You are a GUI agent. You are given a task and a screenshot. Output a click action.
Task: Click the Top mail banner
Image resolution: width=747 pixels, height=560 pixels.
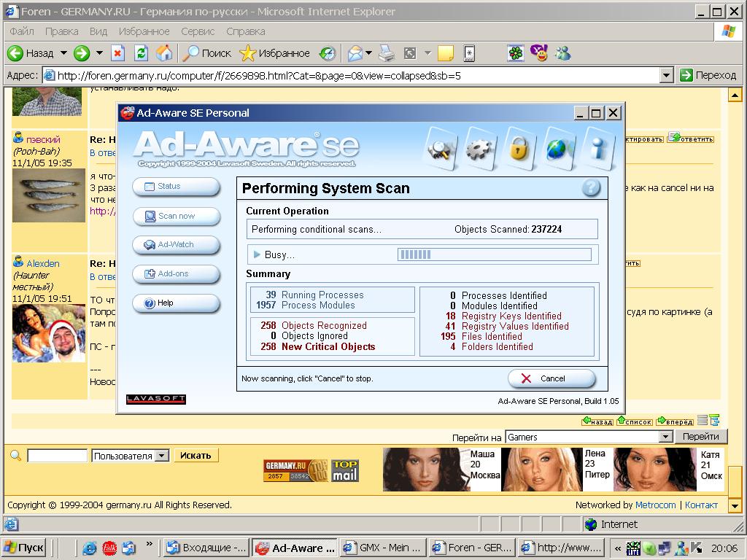(345, 470)
